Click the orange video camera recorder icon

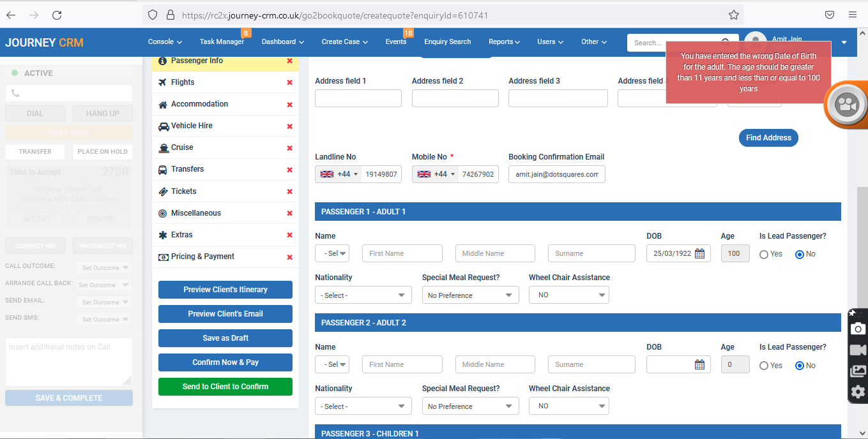tap(848, 105)
